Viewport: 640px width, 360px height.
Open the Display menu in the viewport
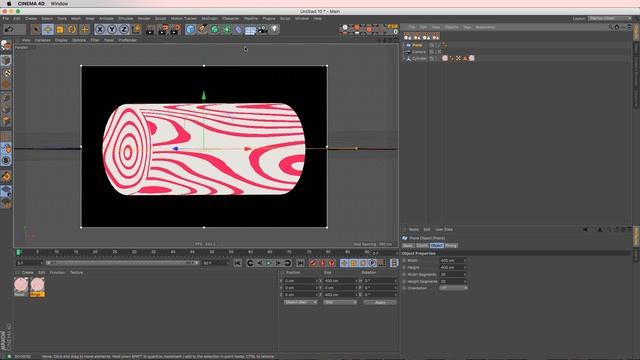click(x=61, y=40)
